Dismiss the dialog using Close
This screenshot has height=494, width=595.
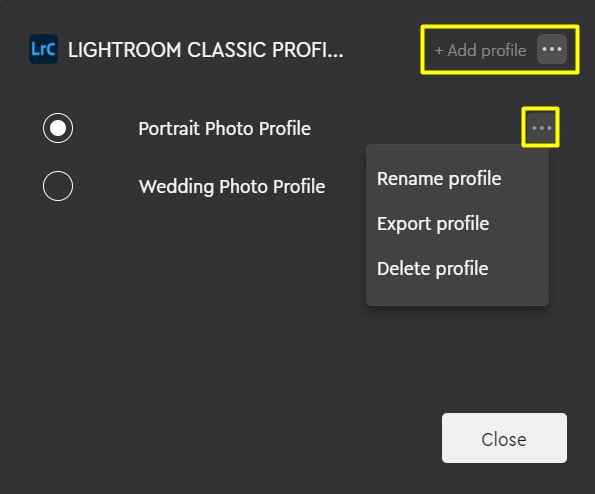click(x=504, y=438)
